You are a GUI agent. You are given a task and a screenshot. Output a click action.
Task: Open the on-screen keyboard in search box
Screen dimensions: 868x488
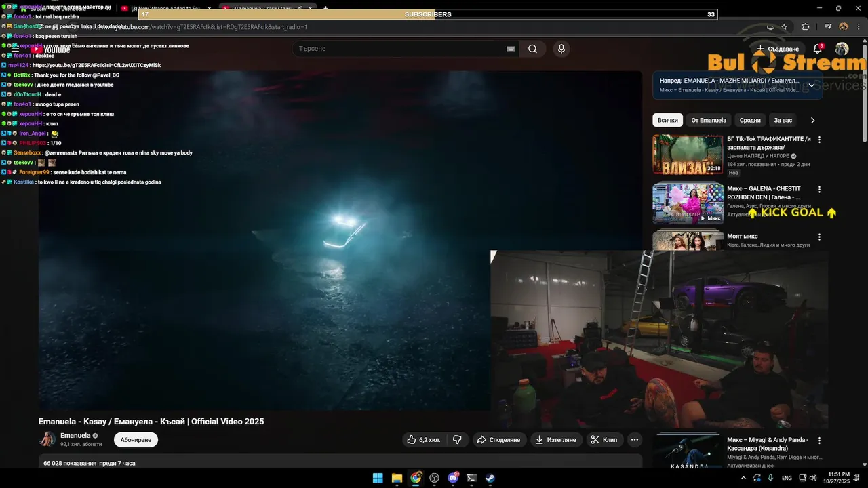pyautogui.click(x=511, y=49)
